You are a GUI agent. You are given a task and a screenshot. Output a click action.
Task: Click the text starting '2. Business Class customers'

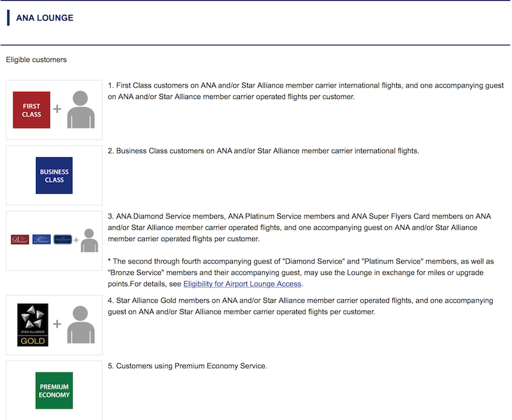tap(264, 151)
